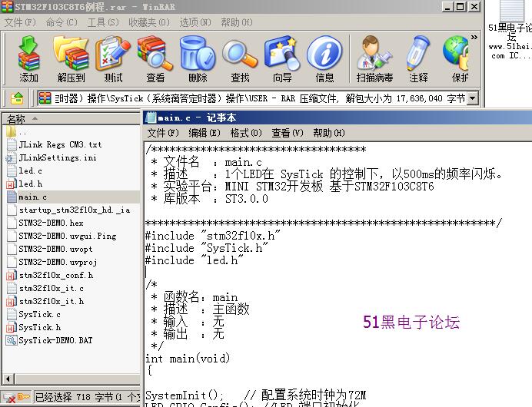The height and width of the screenshot is (407, 532).
Task: Open WinRAR 选项(N) menu
Action: click(x=195, y=22)
